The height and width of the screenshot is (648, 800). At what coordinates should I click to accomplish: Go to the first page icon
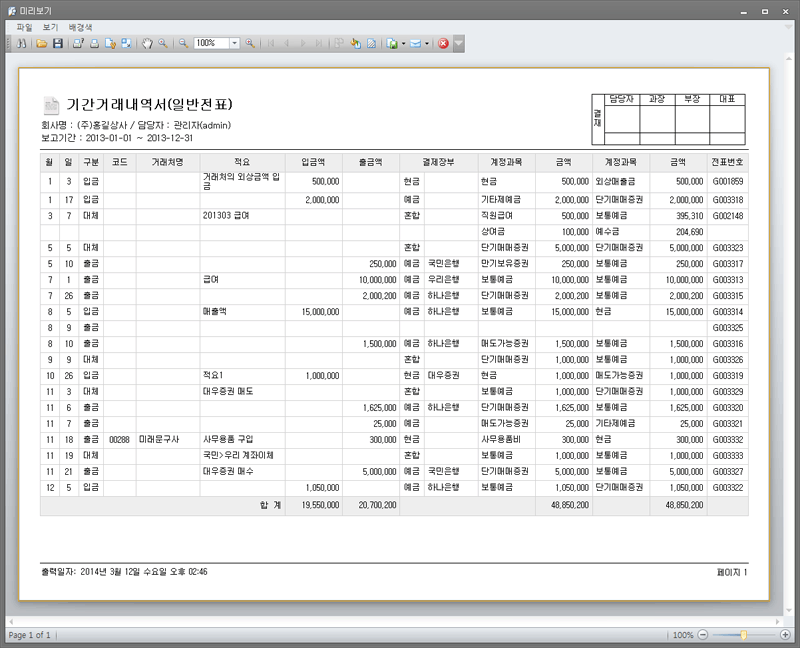tap(271, 43)
